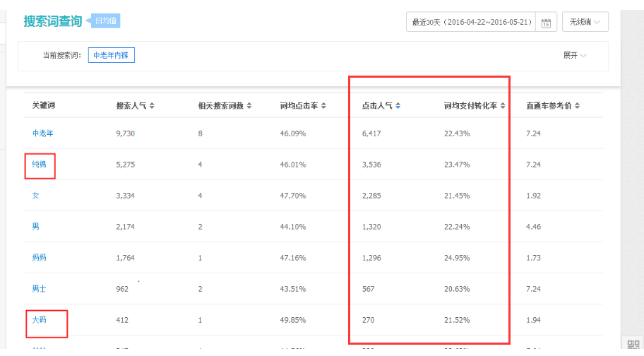The image size is (644, 356).
Task: Open the 大码 keyword link
Action: point(39,319)
